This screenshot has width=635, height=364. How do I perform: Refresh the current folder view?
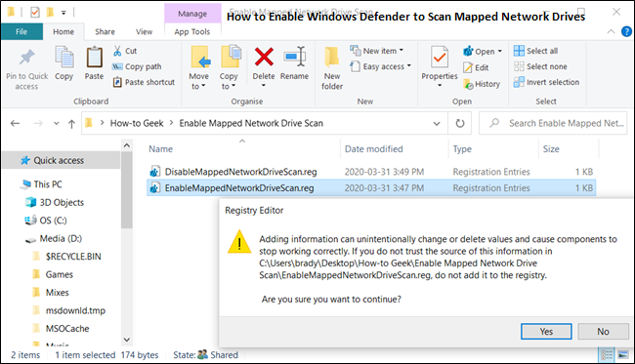click(x=460, y=123)
